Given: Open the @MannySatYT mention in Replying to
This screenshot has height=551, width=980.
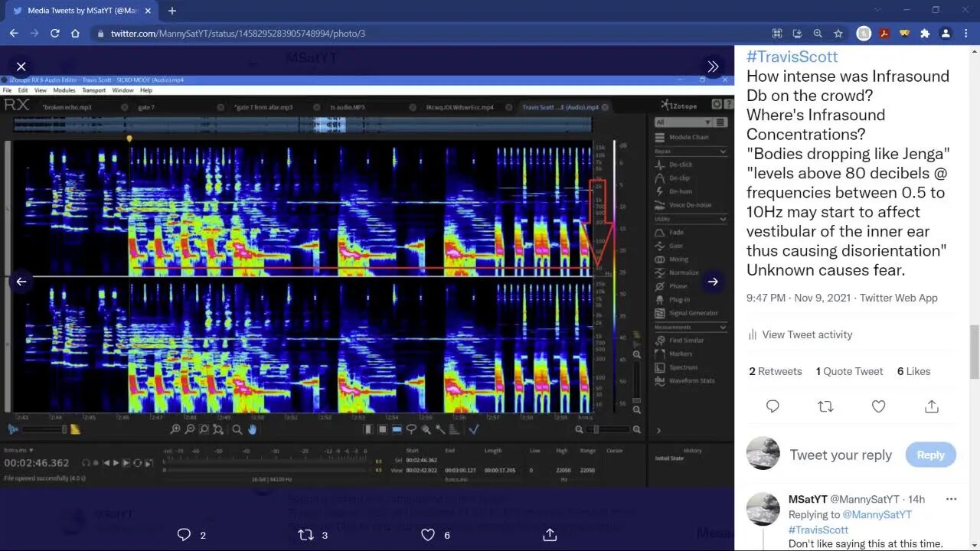Looking at the screenshot, I should pyautogui.click(x=877, y=514).
